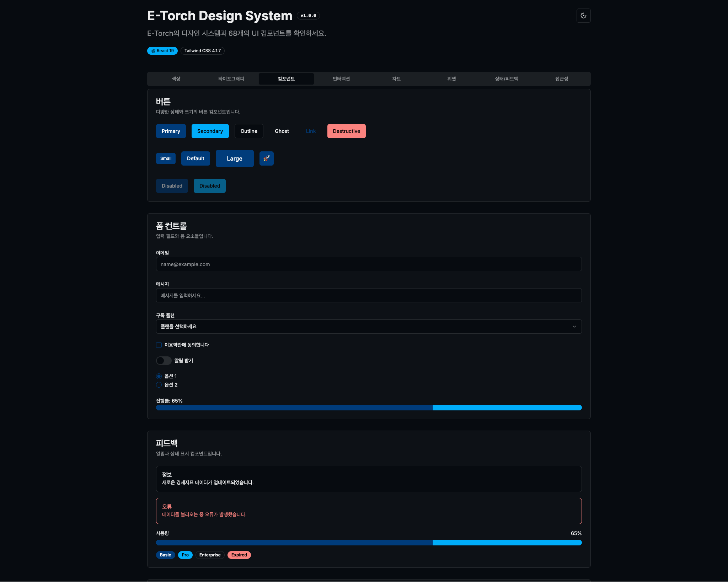The width and height of the screenshot is (728, 582).
Task: Click the rocket icon button
Action: tap(266, 158)
